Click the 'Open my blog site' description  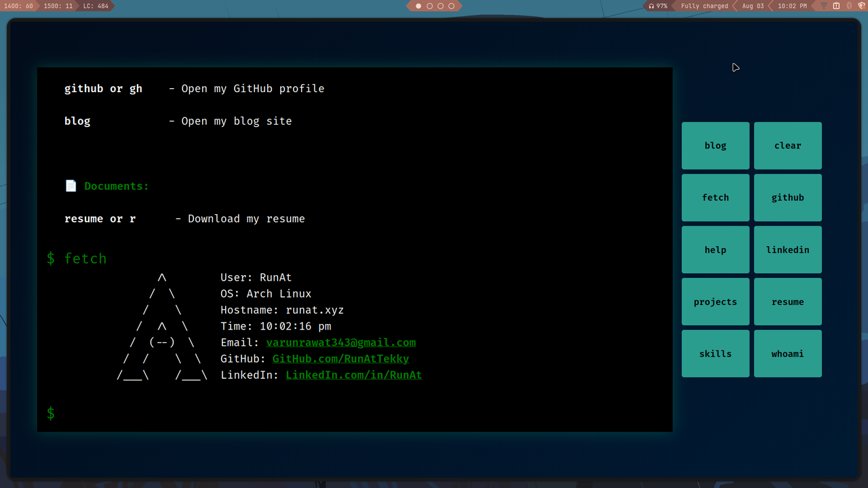pyautogui.click(x=237, y=121)
